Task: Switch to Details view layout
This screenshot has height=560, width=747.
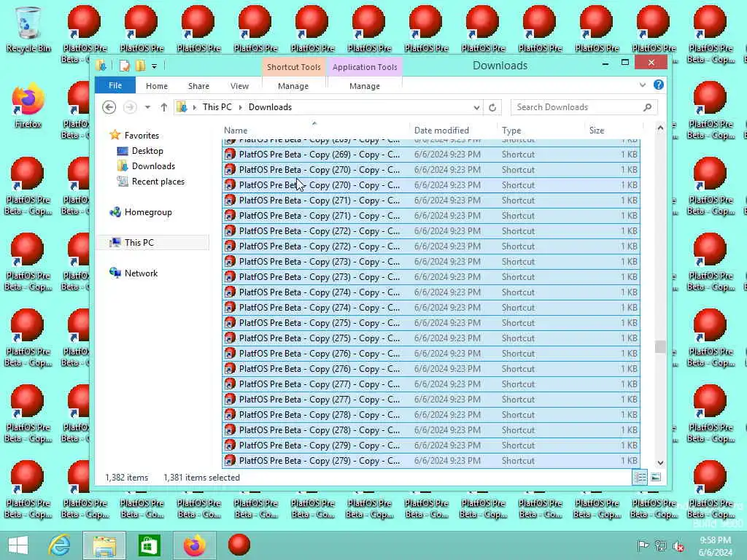Action: pyautogui.click(x=640, y=477)
